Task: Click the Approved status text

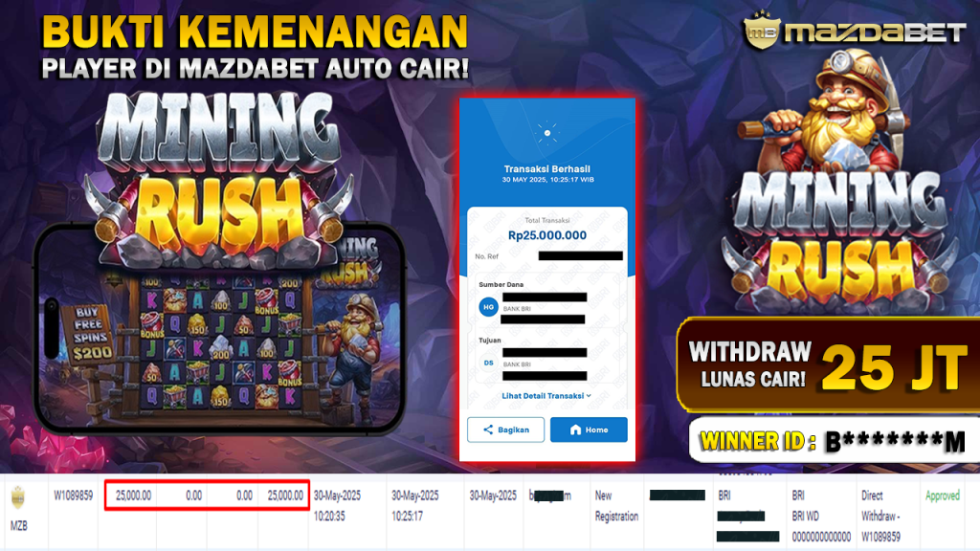Action: [x=943, y=496]
